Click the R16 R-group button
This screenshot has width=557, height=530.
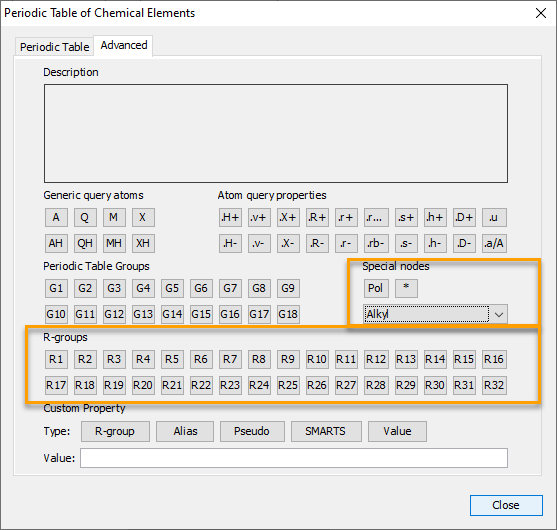[x=494, y=359]
